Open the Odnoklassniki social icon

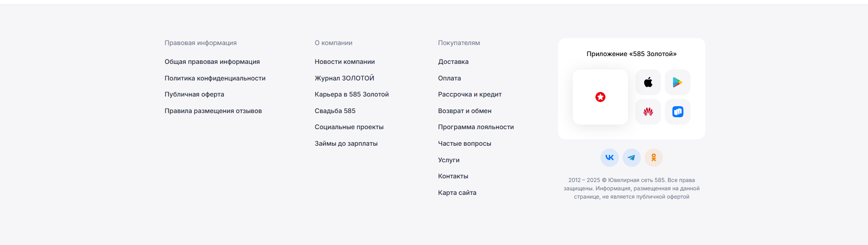[x=654, y=158]
